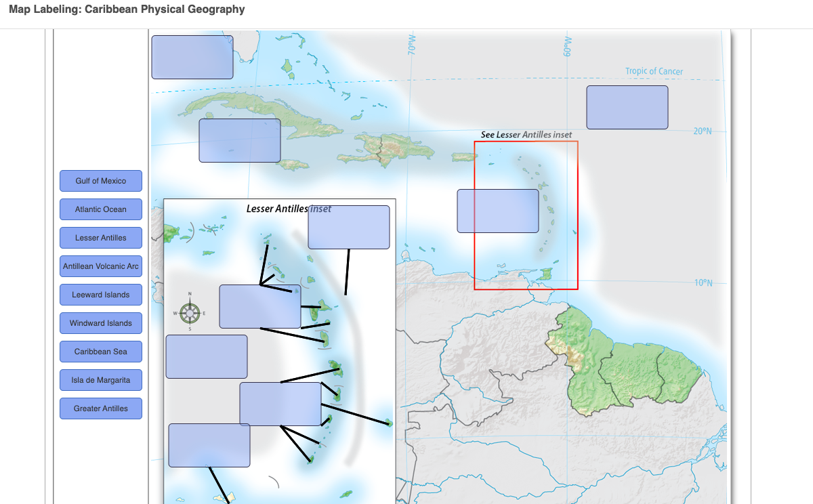Click the bottom drop zone in the Lesser Antilles inset
813x504 pixels.
[209, 446]
